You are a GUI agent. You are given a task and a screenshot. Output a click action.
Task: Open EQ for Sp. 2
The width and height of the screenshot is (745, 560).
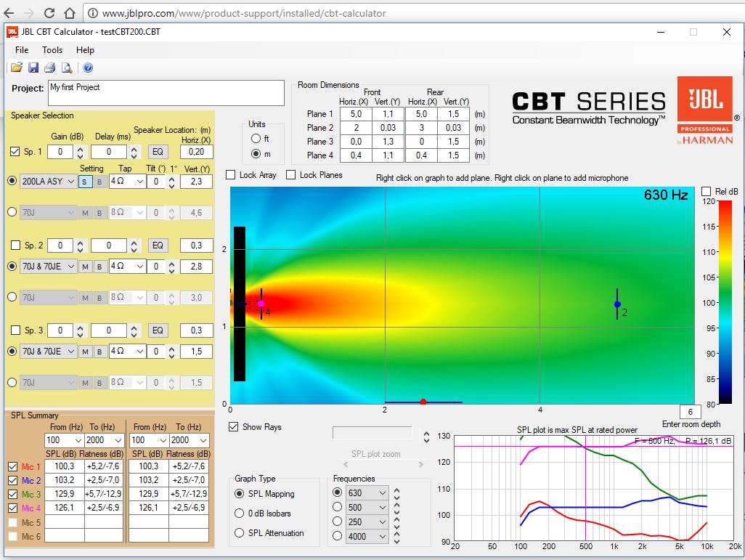158,245
